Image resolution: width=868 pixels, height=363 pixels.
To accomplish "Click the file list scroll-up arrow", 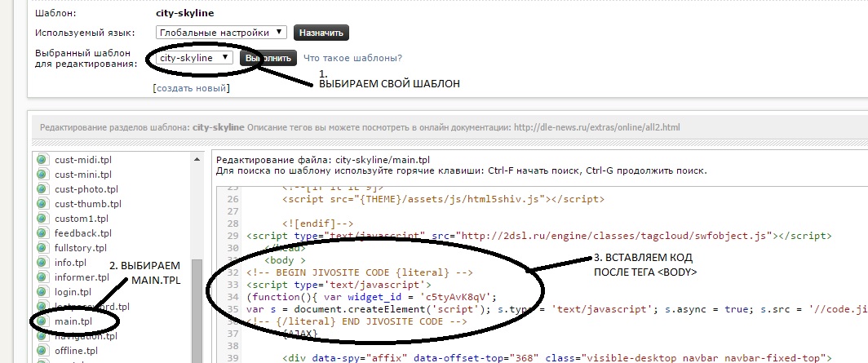I will [197, 159].
